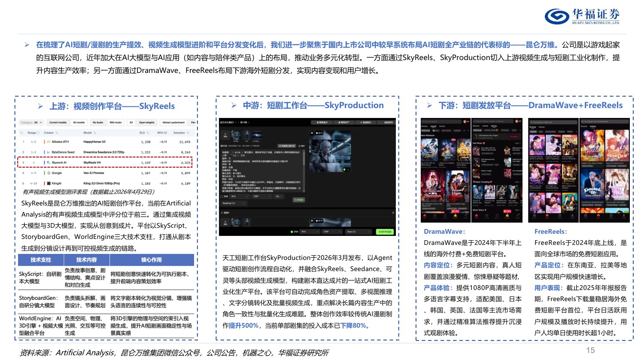Sort leaderboard by Creator column arrows
Viewport: 644px width, 362px height.
click(57, 133)
